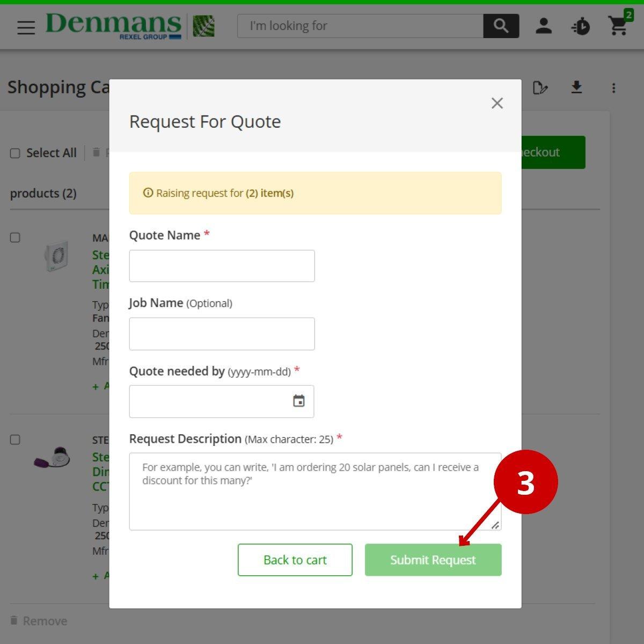This screenshot has width=644, height=644.
Task: Expand accessories for the downlight product
Action: 97,575
